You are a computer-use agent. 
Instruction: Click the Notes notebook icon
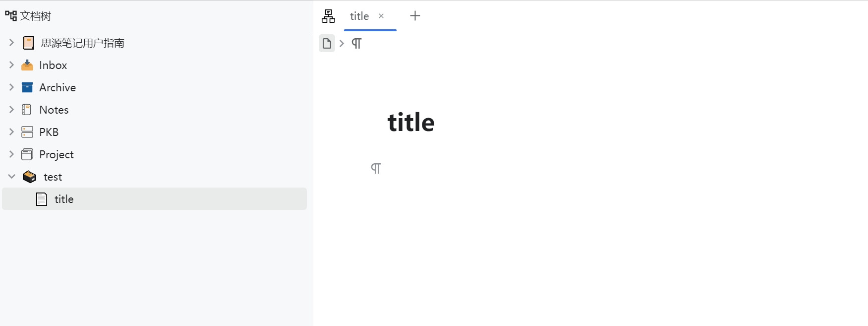[27, 110]
